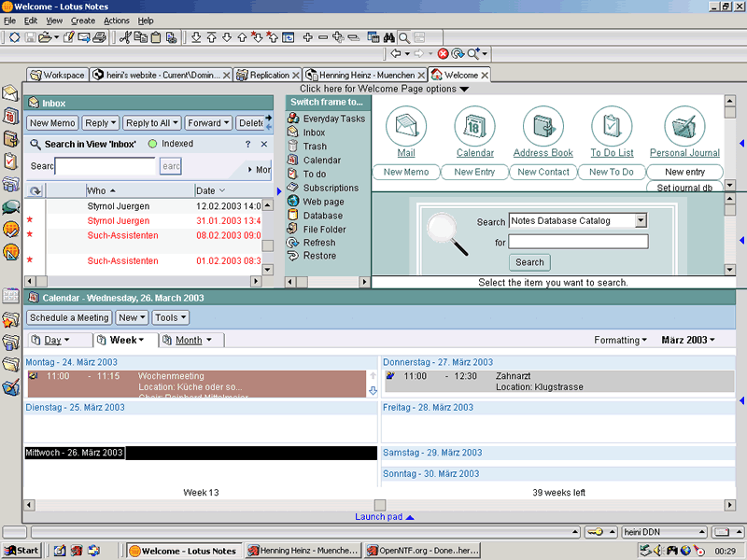Click large Personal Journal icon
Image resolution: width=747 pixels, height=560 pixels.
[684, 126]
